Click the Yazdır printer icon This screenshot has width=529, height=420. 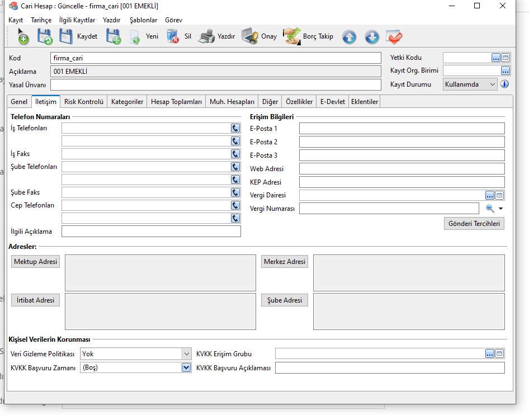coord(206,37)
